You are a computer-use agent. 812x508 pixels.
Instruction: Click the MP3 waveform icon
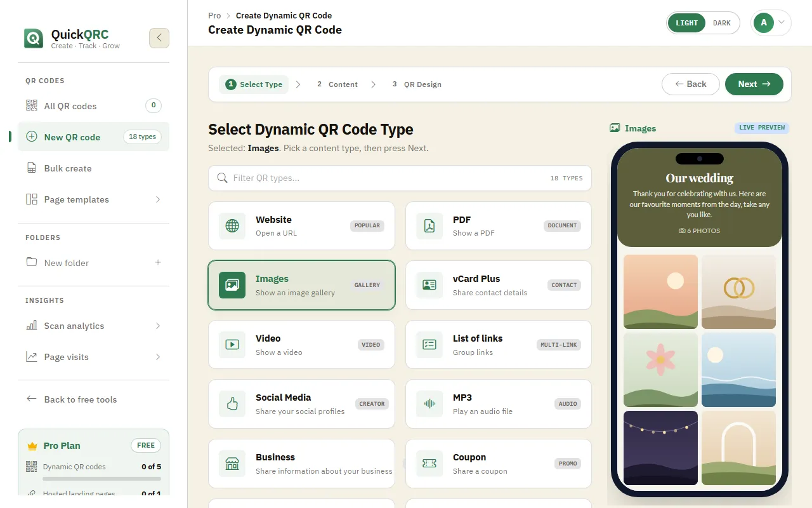pos(429,404)
